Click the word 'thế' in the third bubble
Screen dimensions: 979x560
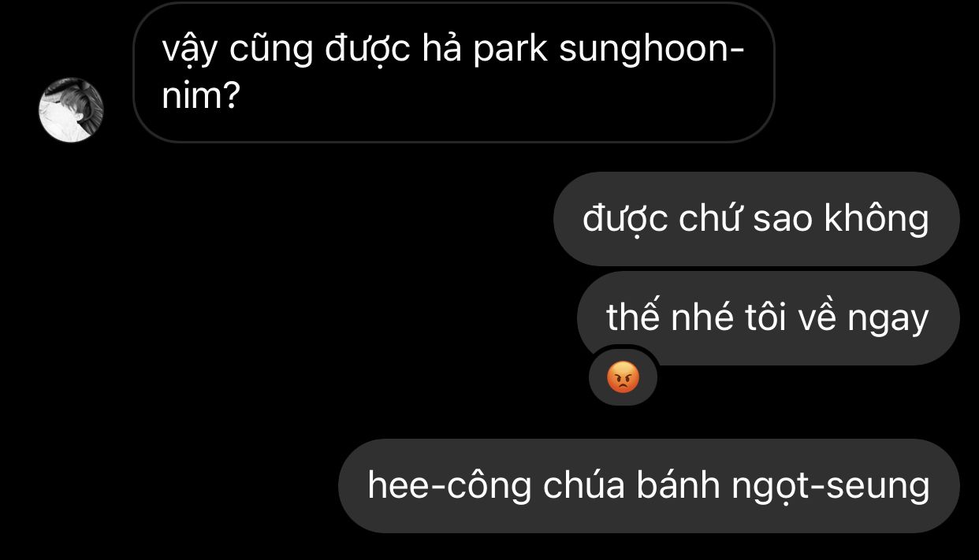[x=631, y=317]
